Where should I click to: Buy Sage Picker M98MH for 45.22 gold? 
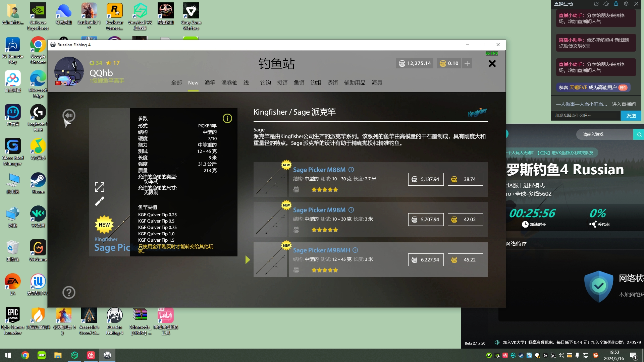465,260
